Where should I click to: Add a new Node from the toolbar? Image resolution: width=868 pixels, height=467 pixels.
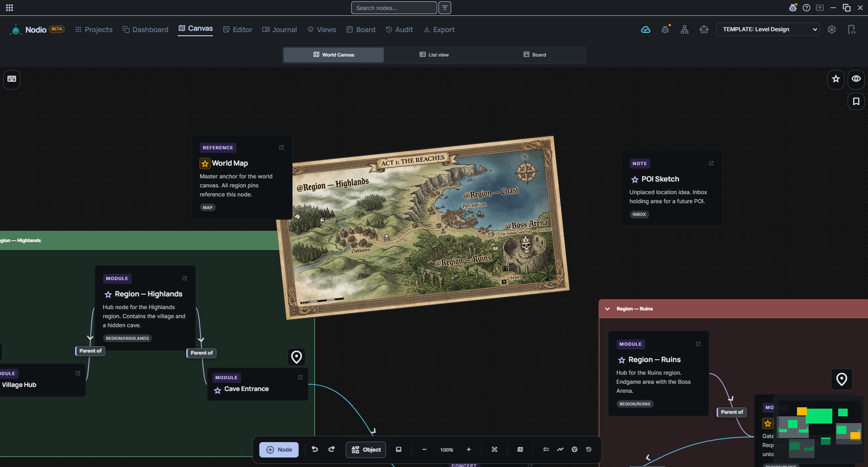tap(279, 450)
